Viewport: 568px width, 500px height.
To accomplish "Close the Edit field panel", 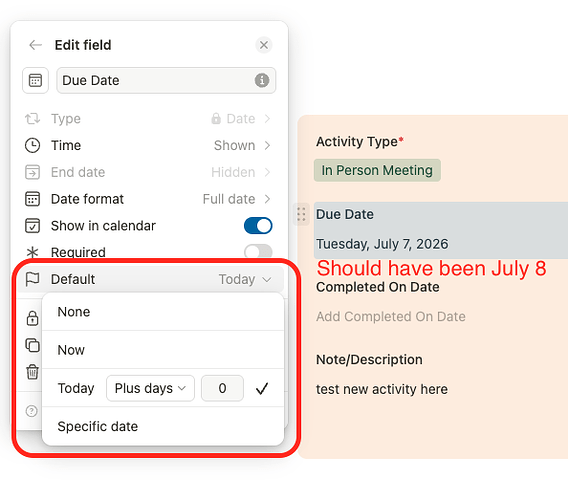I will tap(264, 45).
